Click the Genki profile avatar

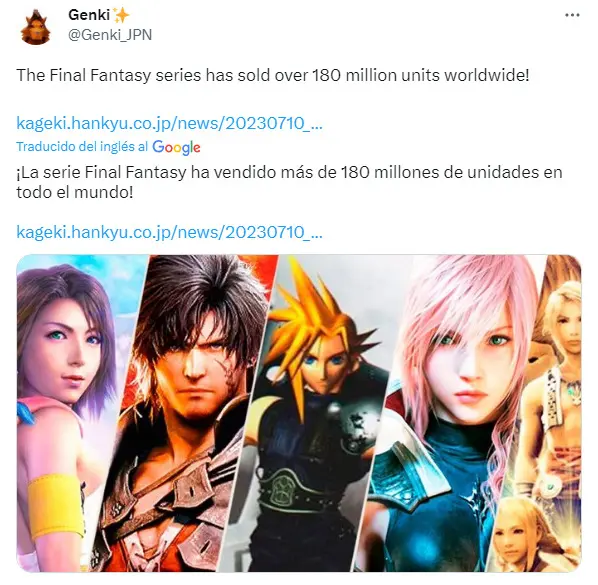35,27
